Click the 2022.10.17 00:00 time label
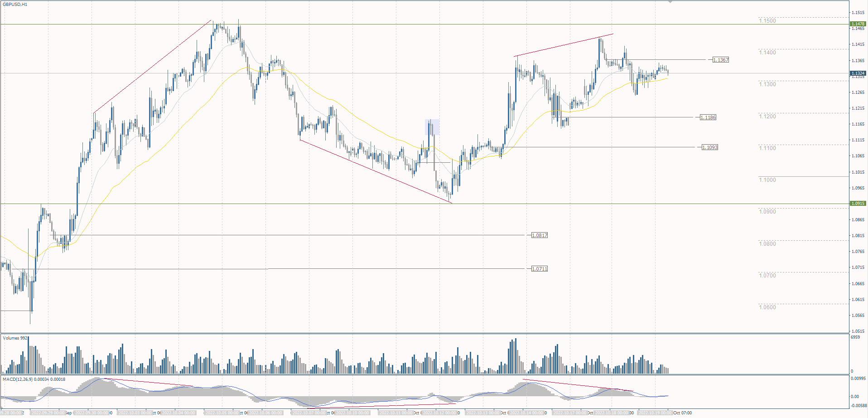Image resolution: width=868 pixels, height=418 pixels. (x=570, y=413)
